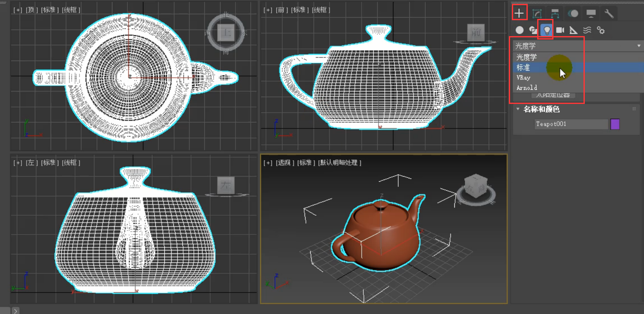Select Arnold in the renderer list
Screen dimensions: 644x314
click(526, 88)
